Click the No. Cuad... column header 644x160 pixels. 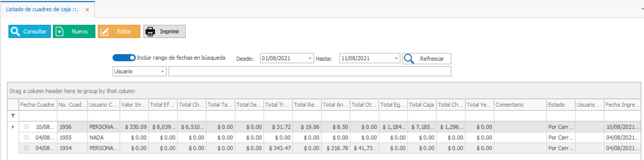click(72, 105)
